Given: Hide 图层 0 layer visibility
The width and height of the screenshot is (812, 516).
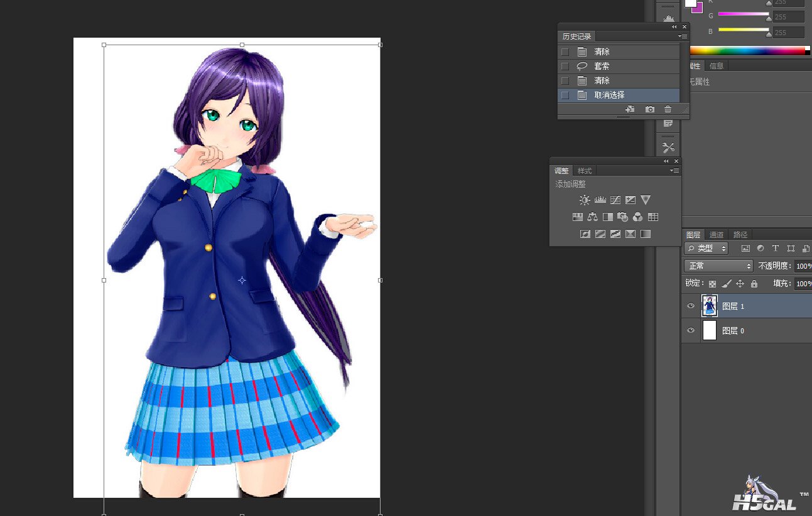Looking at the screenshot, I should click(x=691, y=330).
